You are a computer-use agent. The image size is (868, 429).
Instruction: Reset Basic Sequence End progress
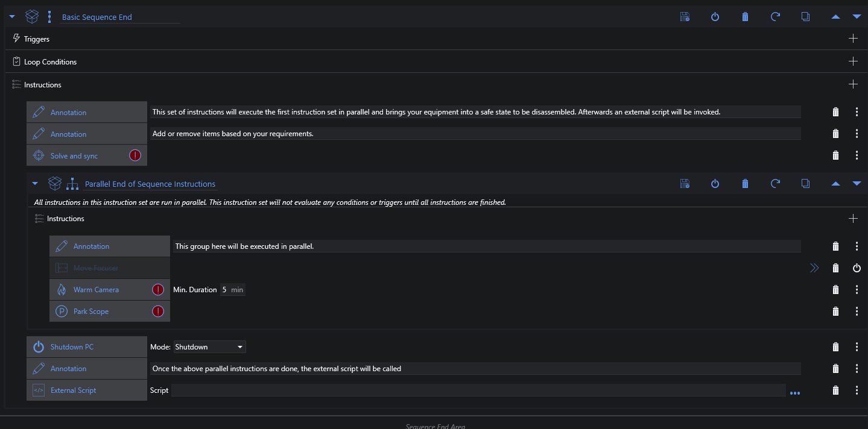775,17
